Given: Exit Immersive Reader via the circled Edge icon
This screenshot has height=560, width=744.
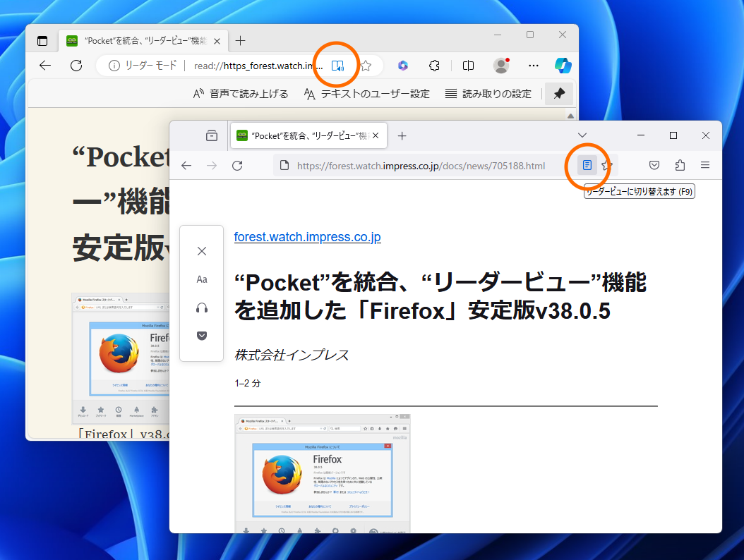Looking at the screenshot, I should click(x=337, y=64).
